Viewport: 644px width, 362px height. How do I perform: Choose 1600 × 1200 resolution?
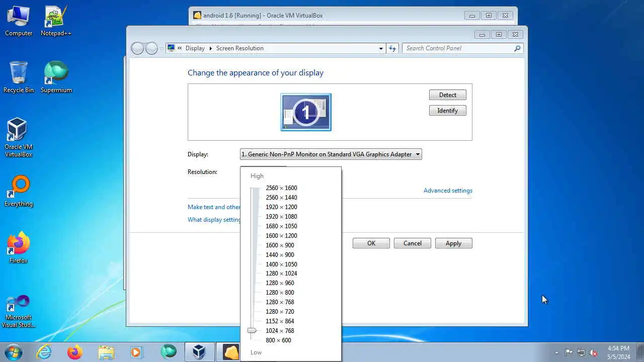point(281,236)
